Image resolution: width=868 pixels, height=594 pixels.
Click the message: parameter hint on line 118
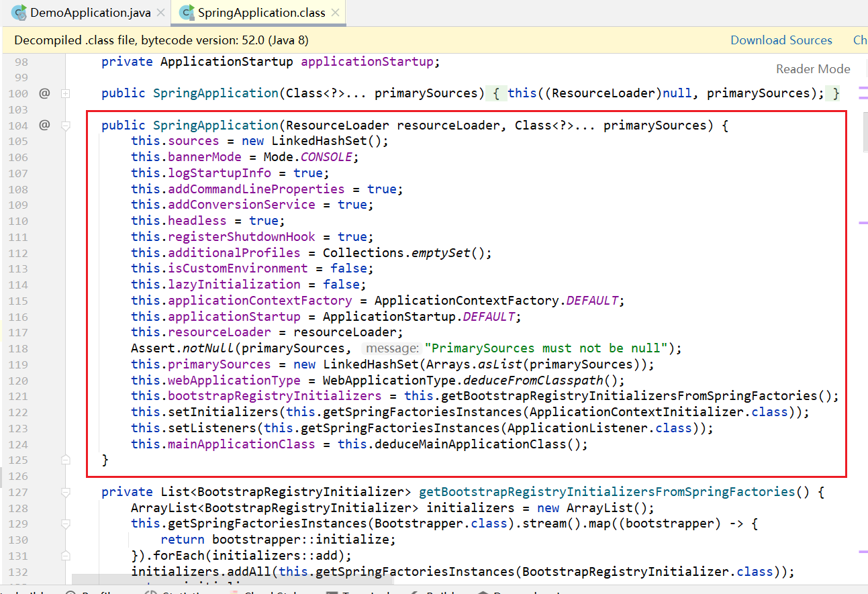[x=391, y=348]
